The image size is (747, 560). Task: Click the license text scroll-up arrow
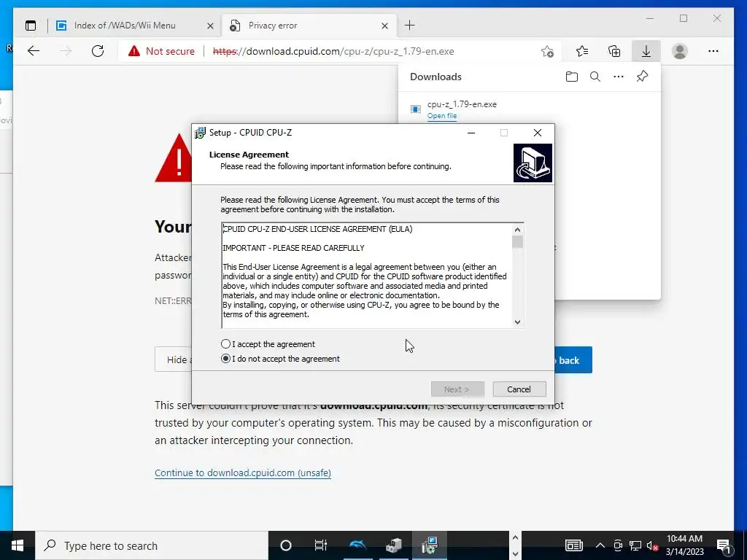[x=517, y=230]
